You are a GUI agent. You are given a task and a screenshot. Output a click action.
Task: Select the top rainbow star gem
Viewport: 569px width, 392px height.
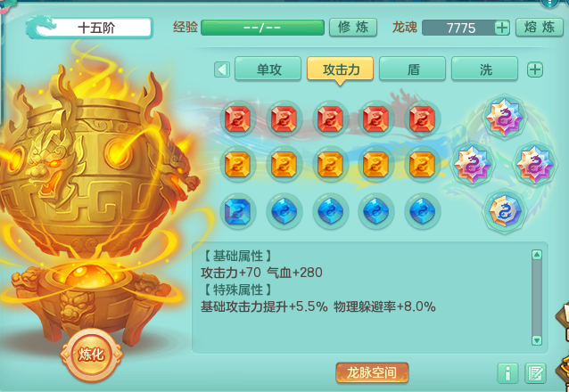[505, 117]
